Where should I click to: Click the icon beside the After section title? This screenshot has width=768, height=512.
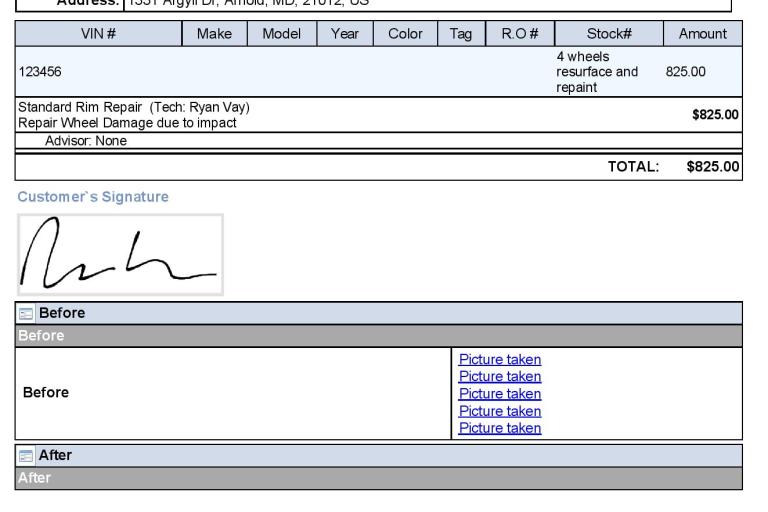click(26, 456)
